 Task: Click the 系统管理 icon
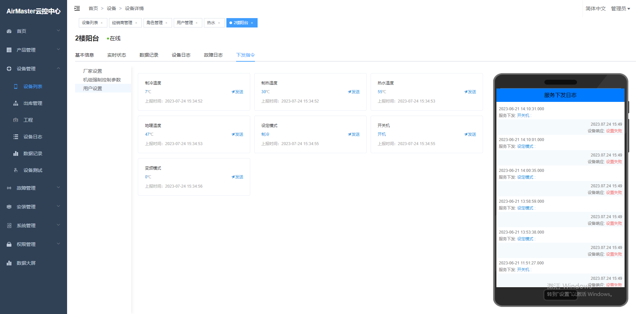tap(9, 226)
